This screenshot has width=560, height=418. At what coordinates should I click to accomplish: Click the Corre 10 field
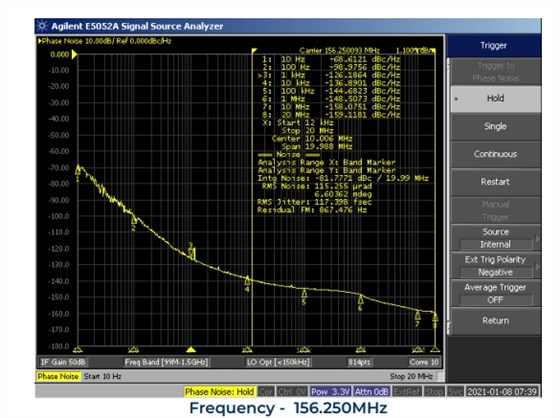(424, 362)
